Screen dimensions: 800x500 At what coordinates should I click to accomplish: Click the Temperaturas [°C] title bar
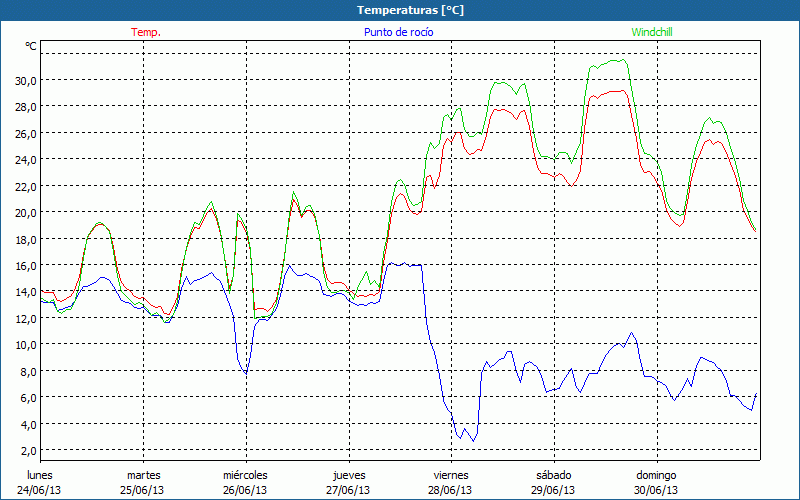coord(400,10)
